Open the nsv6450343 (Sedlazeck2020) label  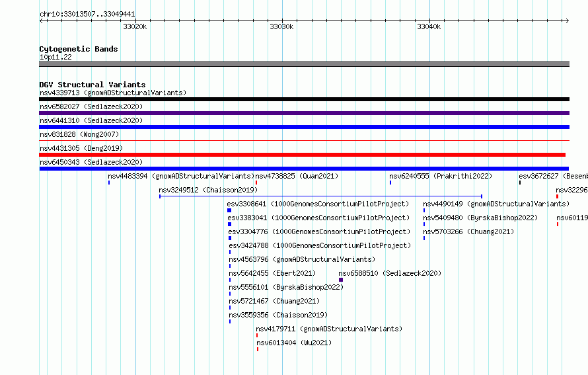click(x=91, y=162)
